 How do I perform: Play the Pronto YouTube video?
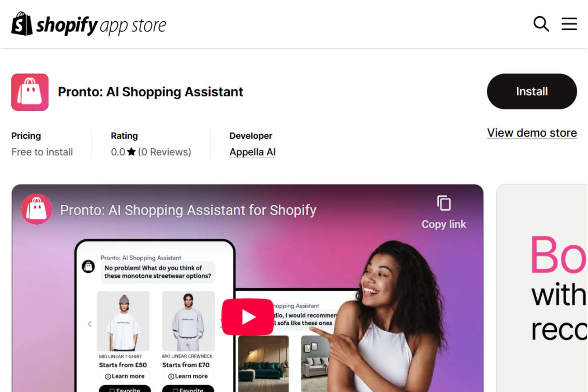(x=248, y=317)
